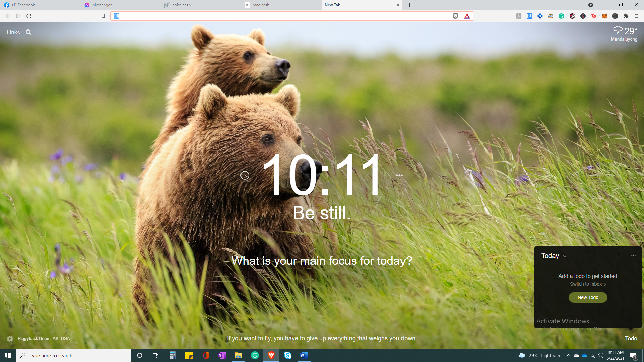Open the Adobe Acrobat extension

point(519,16)
